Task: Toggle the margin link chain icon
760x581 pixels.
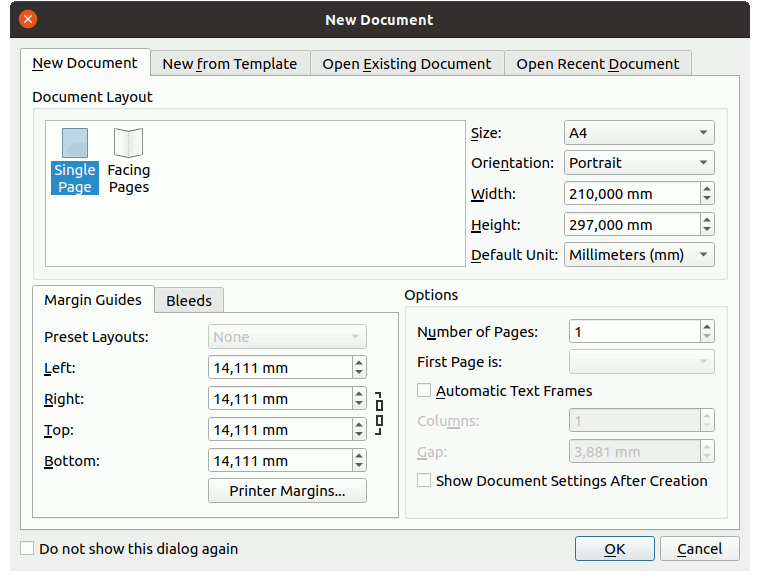Action: click(379, 413)
